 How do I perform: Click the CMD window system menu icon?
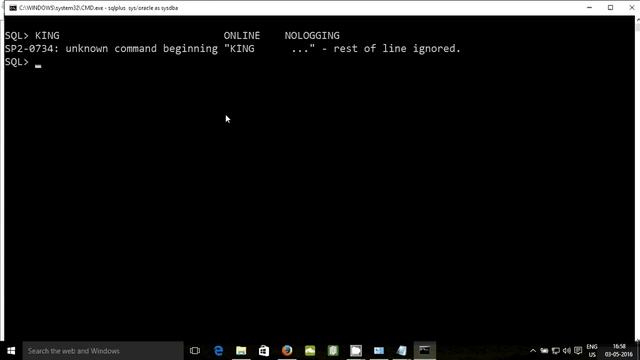13,8
